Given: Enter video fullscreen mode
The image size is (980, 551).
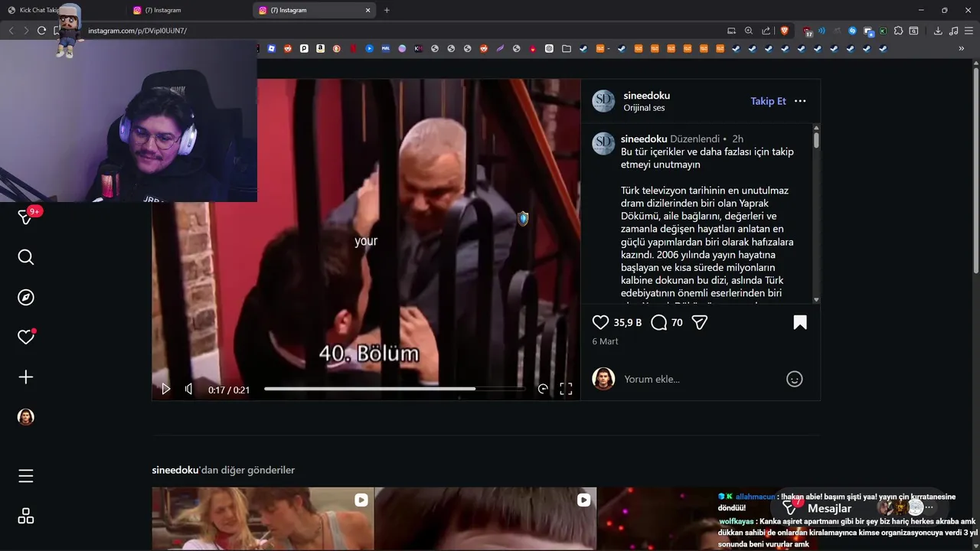Looking at the screenshot, I should [x=566, y=389].
